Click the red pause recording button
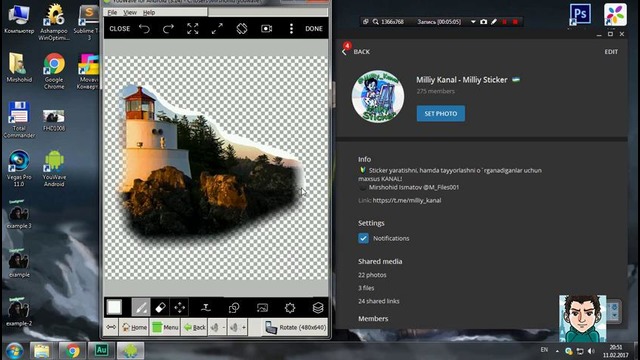Viewport: 640px width, 360px height. pos(505,22)
